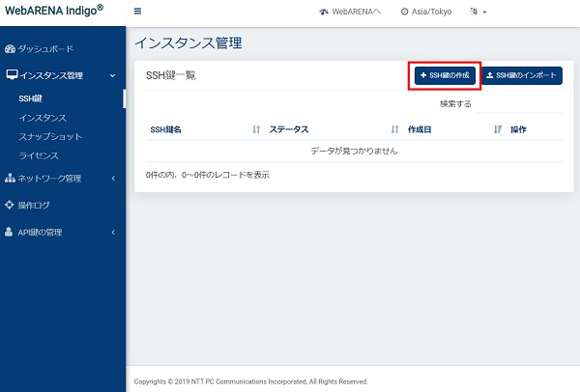Click the SSH鍵一覧 panel title
The height and width of the screenshot is (392, 580).
tap(171, 75)
